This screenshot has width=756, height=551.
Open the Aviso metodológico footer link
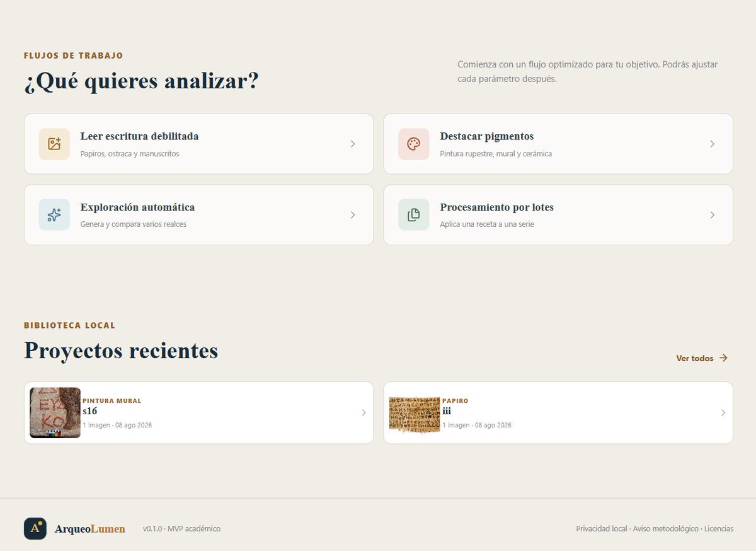(666, 529)
